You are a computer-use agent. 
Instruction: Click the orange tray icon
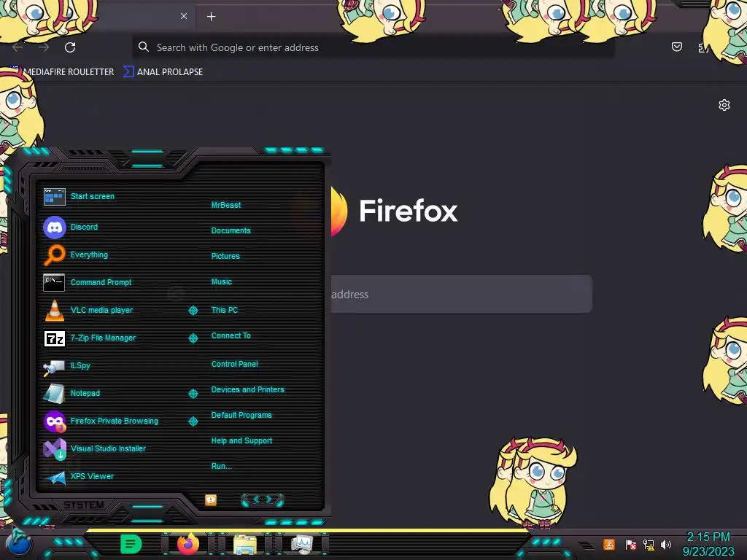pyautogui.click(x=609, y=544)
